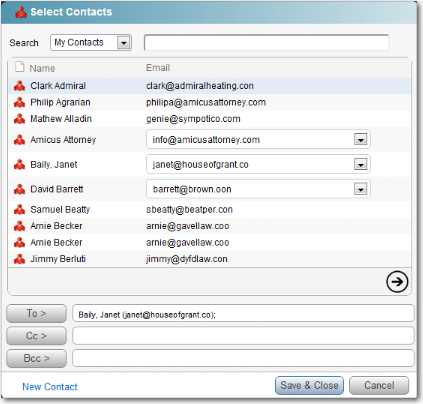Click the contact icon beside Baily, Janet
423x404 pixels.
pyautogui.click(x=20, y=165)
